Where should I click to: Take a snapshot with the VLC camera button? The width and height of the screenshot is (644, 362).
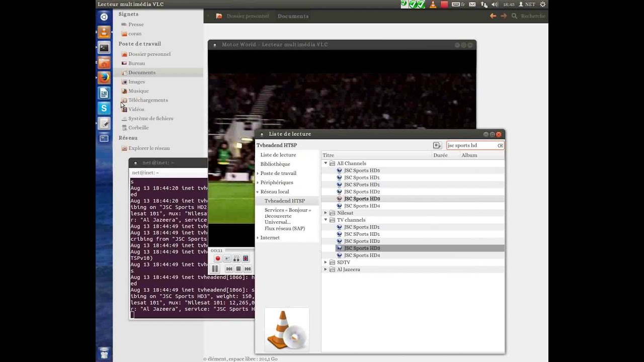pyautogui.click(x=227, y=258)
